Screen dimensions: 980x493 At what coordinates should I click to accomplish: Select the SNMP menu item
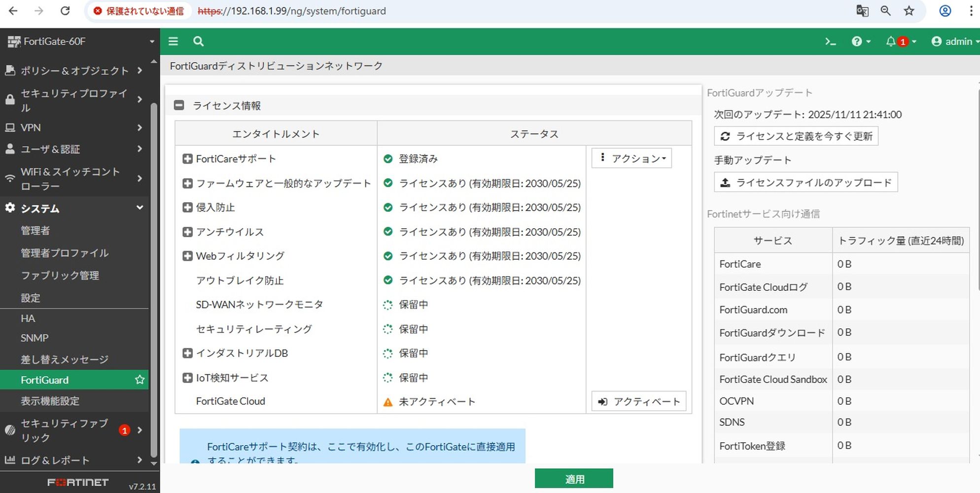(35, 338)
